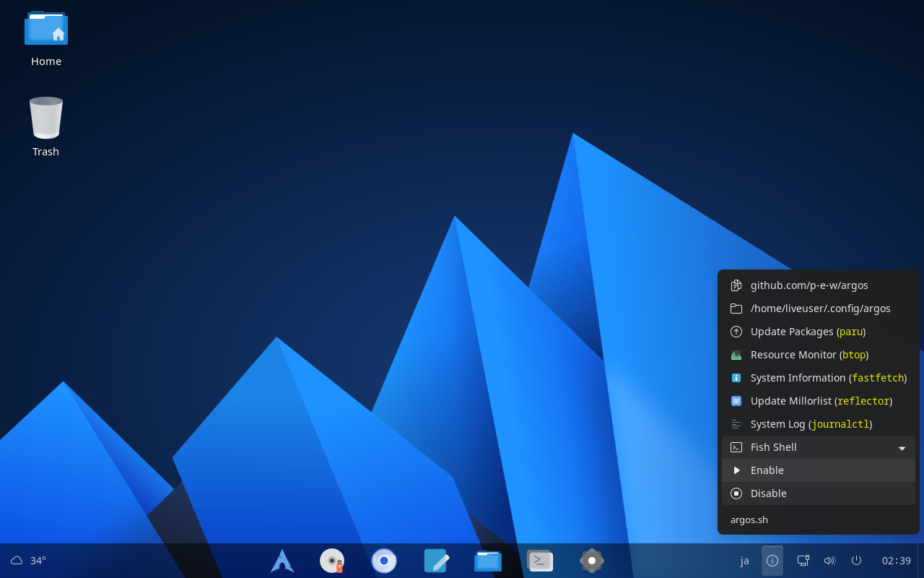Screen dimensions: 924x578
Task: Open the power menu icon
Action: [857, 561]
